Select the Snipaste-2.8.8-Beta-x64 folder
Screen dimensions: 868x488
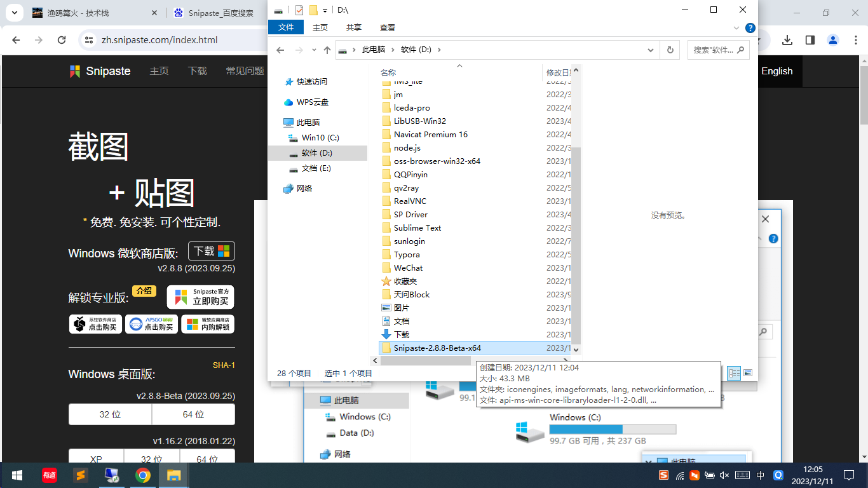[x=437, y=348]
